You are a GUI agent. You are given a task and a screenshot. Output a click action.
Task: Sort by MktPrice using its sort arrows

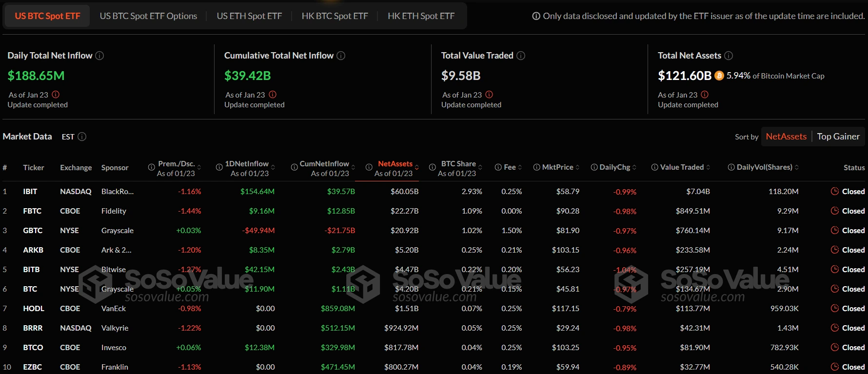(577, 167)
